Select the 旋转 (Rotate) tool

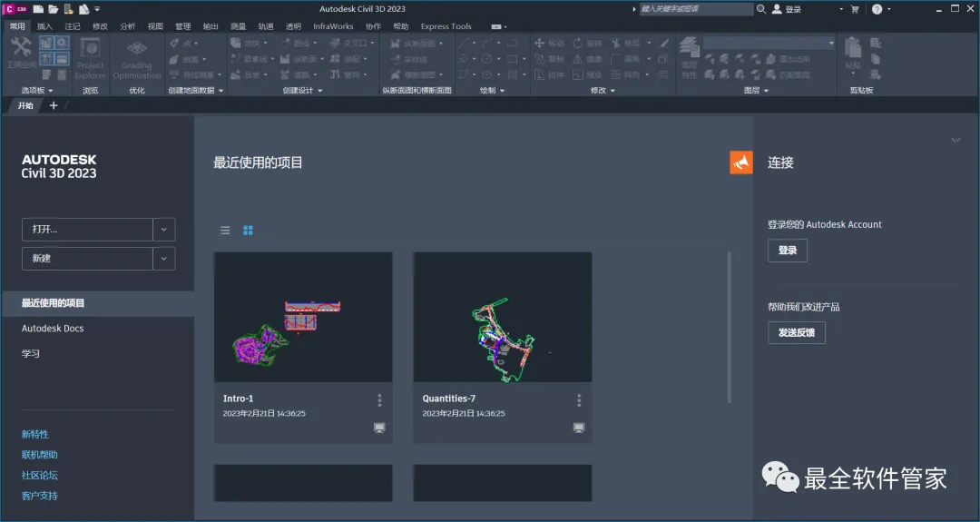coord(587,44)
